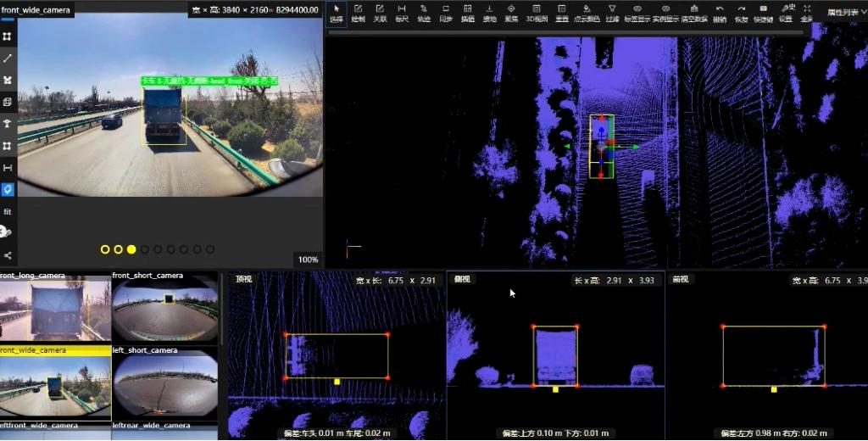Switch to 3D视图 view

[537, 14]
